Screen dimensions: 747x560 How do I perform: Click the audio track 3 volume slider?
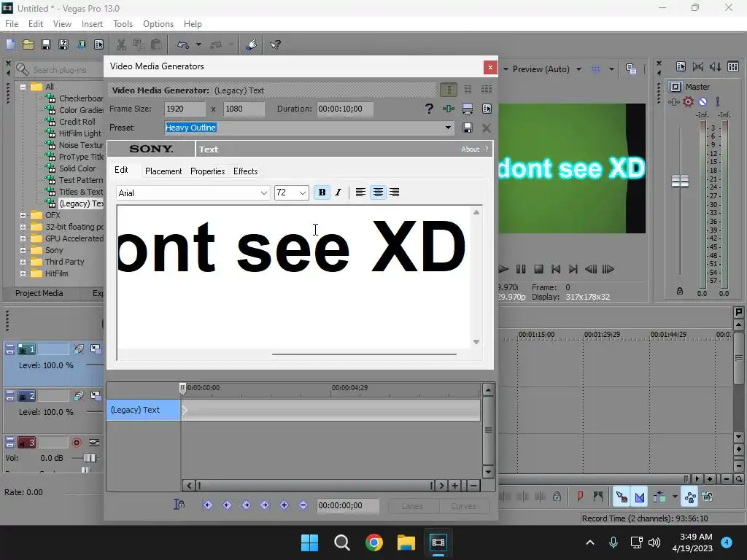coord(90,458)
